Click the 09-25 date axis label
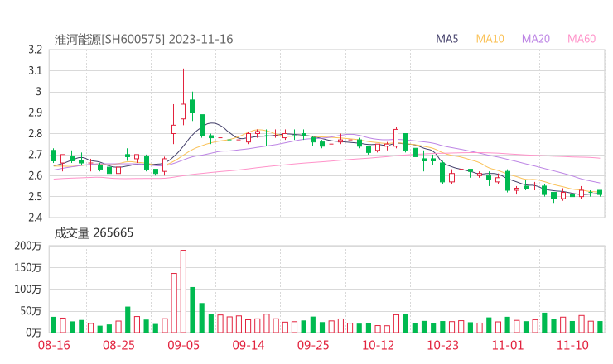This screenshot has width=613, height=364. 313,345
